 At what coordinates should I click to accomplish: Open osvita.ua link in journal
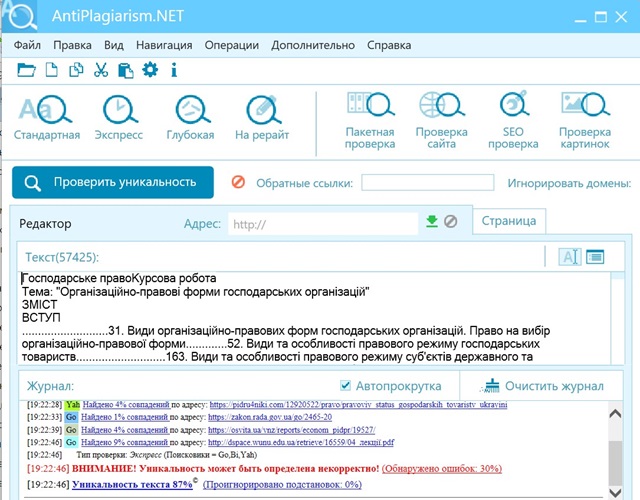291,430
